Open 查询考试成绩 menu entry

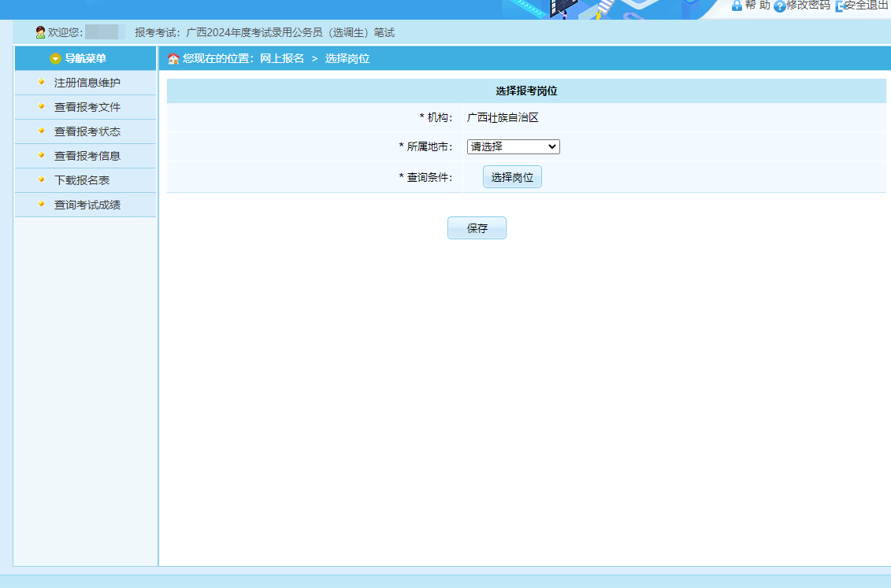click(87, 205)
